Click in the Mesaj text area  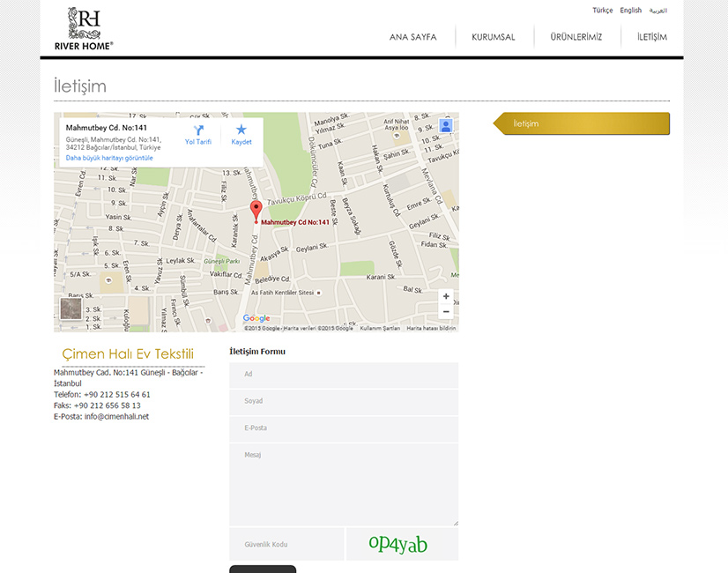[x=344, y=485]
